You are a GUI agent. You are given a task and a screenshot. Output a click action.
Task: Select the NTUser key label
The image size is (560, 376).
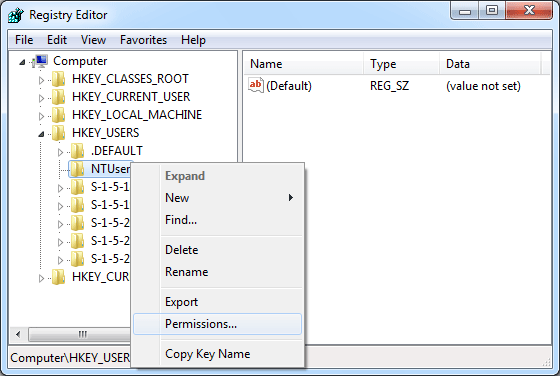[110, 169]
